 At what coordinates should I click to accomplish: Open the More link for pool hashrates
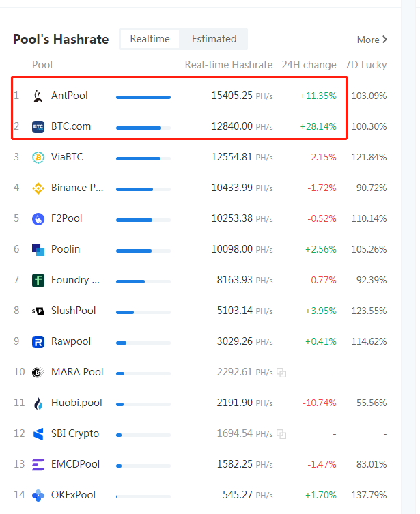coord(372,40)
